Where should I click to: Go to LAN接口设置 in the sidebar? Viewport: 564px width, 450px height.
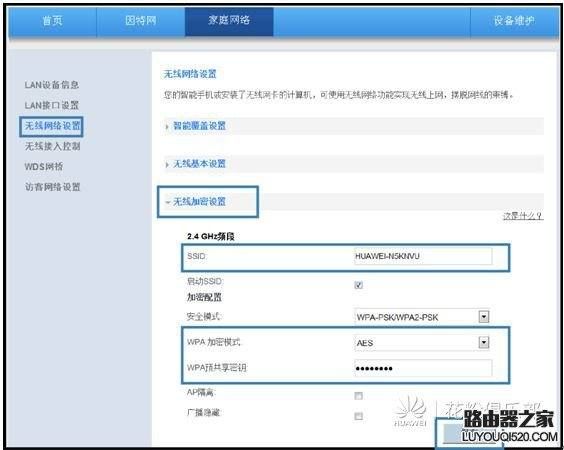(x=52, y=105)
